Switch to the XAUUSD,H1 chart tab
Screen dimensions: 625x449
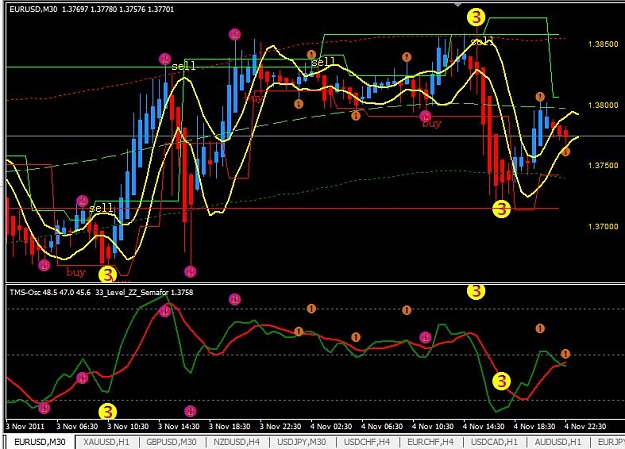point(106,442)
